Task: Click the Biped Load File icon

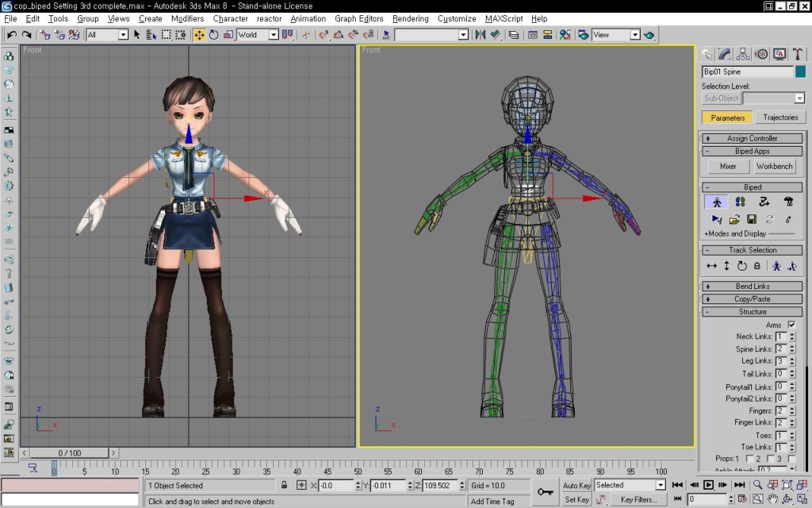Action: 734,220
